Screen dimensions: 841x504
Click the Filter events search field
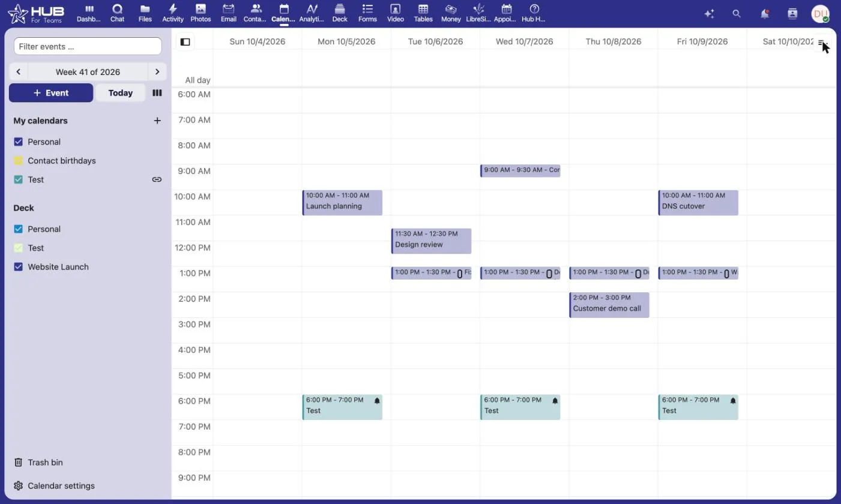coord(88,46)
